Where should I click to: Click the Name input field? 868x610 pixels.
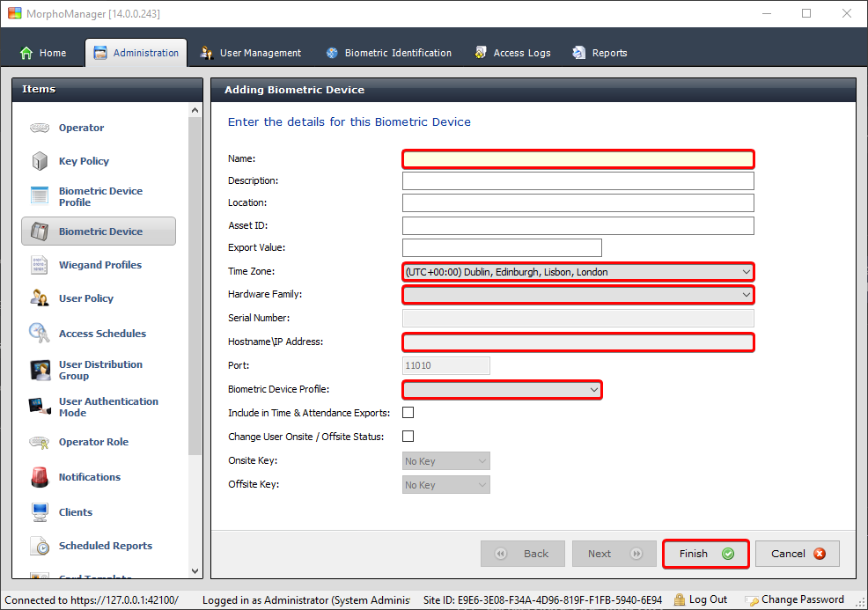(x=577, y=159)
